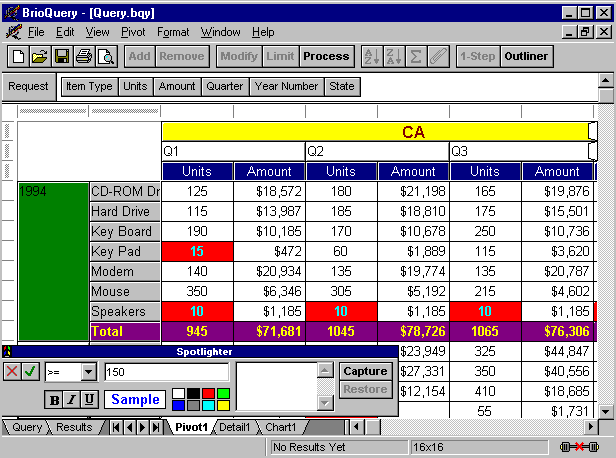Pick the cyan color swatch
616x458 pixels.
point(208,405)
